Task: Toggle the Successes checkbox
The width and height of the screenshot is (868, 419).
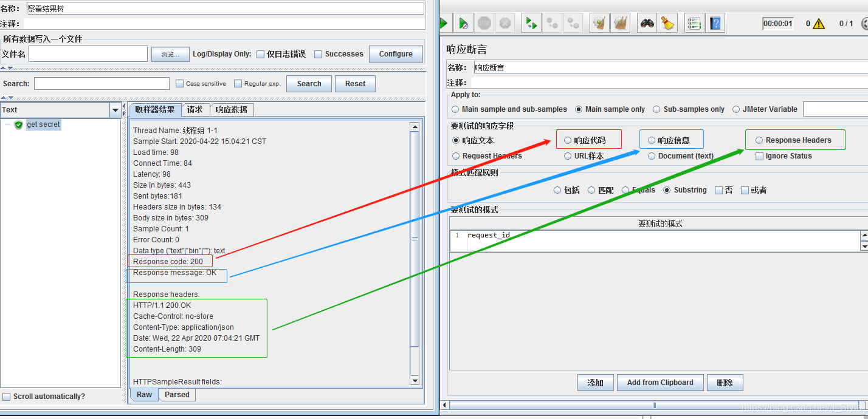Action: click(x=318, y=54)
